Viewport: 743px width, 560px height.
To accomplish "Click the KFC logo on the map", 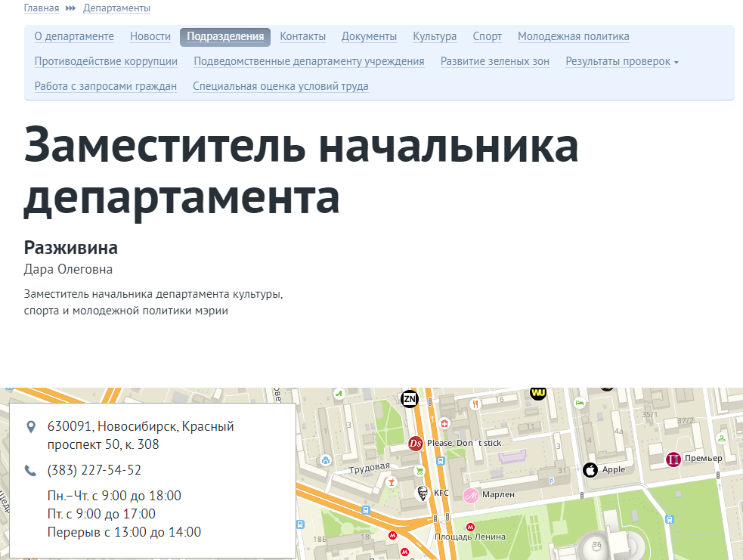I will (422, 493).
